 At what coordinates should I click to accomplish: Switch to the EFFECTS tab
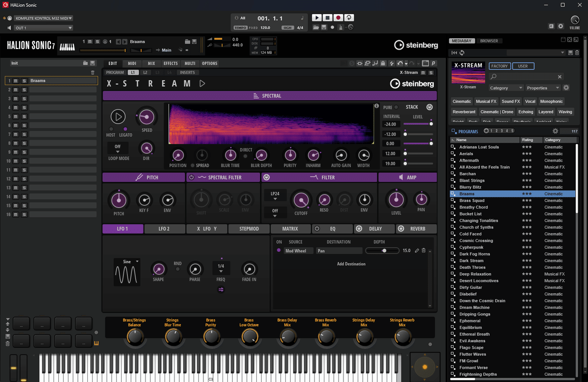coord(171,64)
